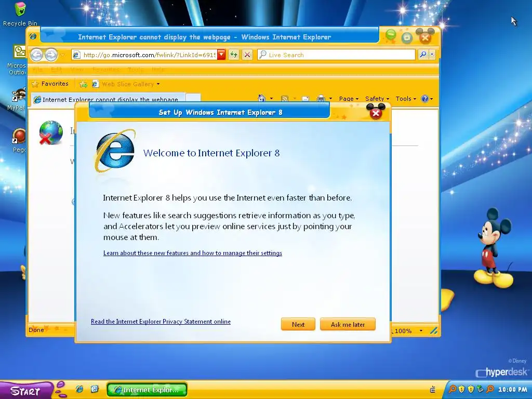Expand the red address bar dropdown arrow

[x=221, y=55]
